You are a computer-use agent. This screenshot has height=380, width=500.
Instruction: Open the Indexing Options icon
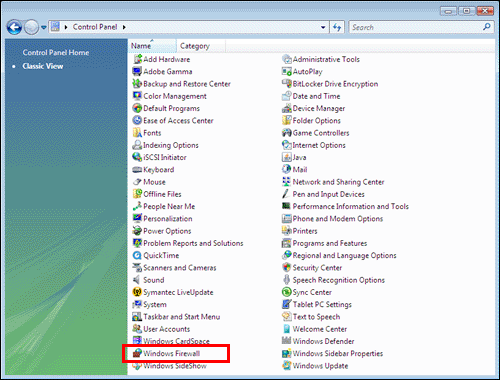(x=137, y=145)
